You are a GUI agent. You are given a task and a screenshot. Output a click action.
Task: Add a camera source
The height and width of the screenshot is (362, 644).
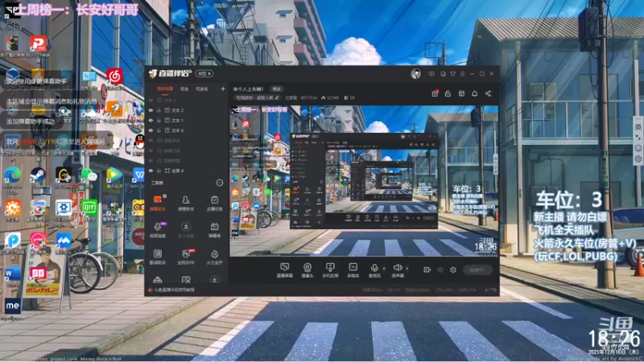[308, 270]
